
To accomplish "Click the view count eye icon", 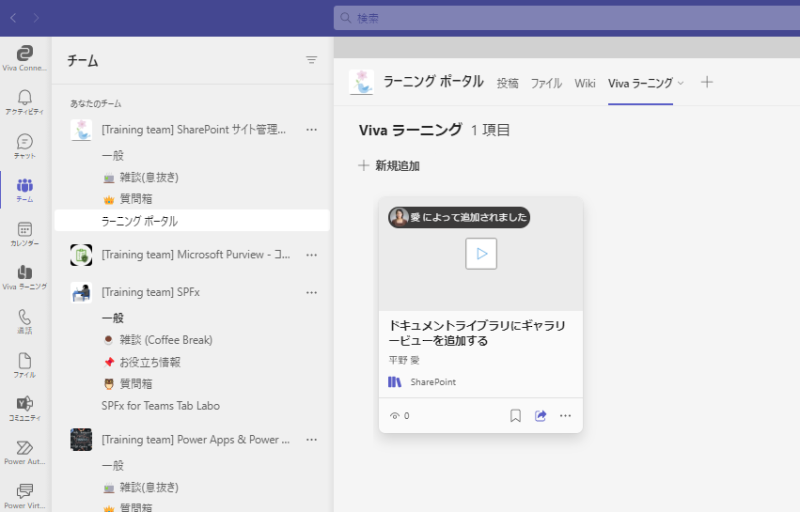I will [x=394, y=416].
